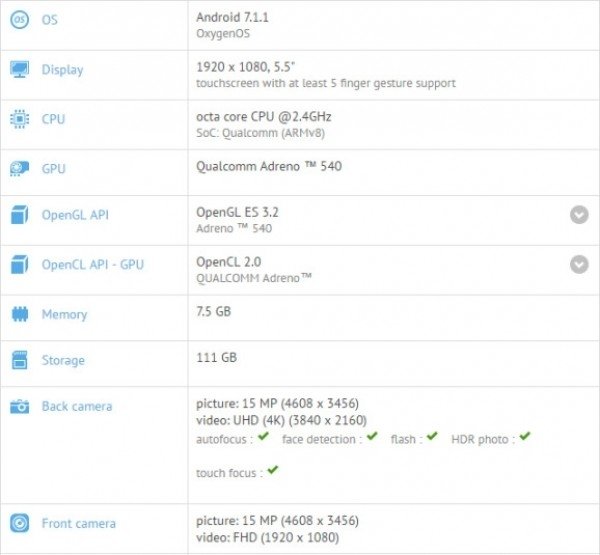Click the face detection green checkmark
The image size is (600, 555).
372,436
